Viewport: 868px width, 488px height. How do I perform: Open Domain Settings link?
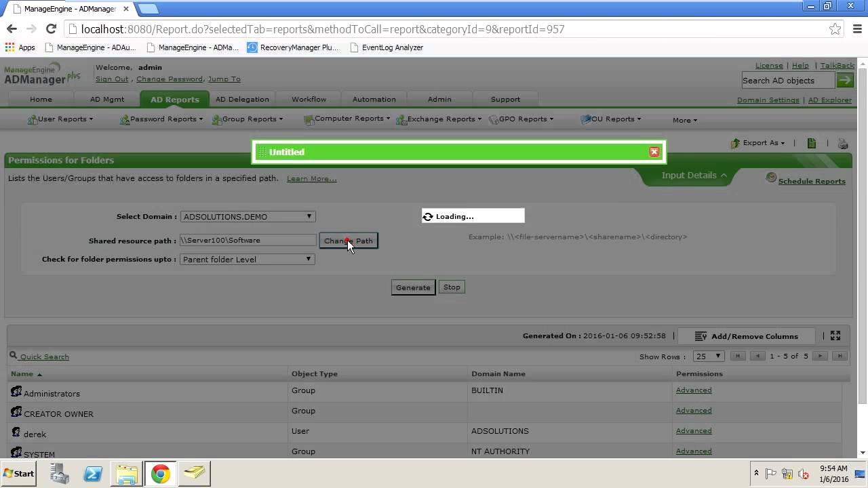click(768, 100)
